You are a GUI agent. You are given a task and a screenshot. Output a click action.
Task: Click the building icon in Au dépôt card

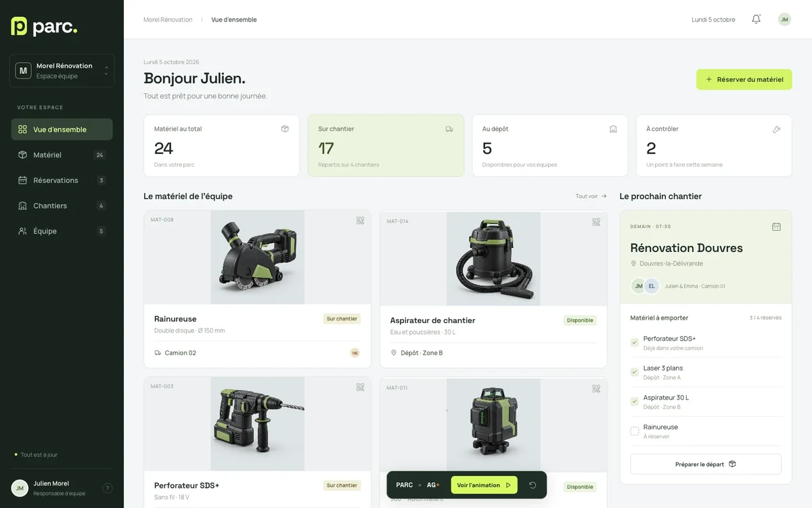[613, 129]
